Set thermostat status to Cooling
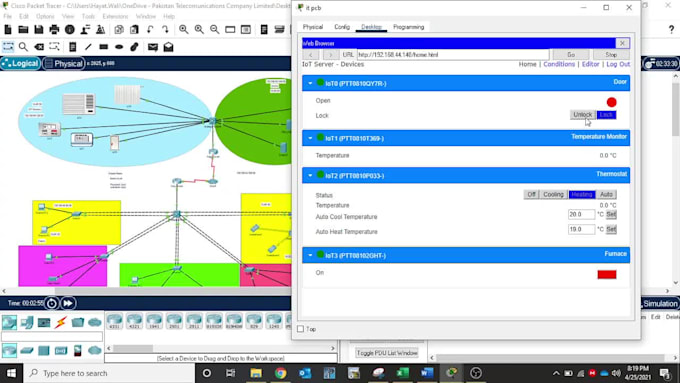Image resolution: width=680 pixels, height=383 pixels. pyautogui.click(x=553, y=194)
